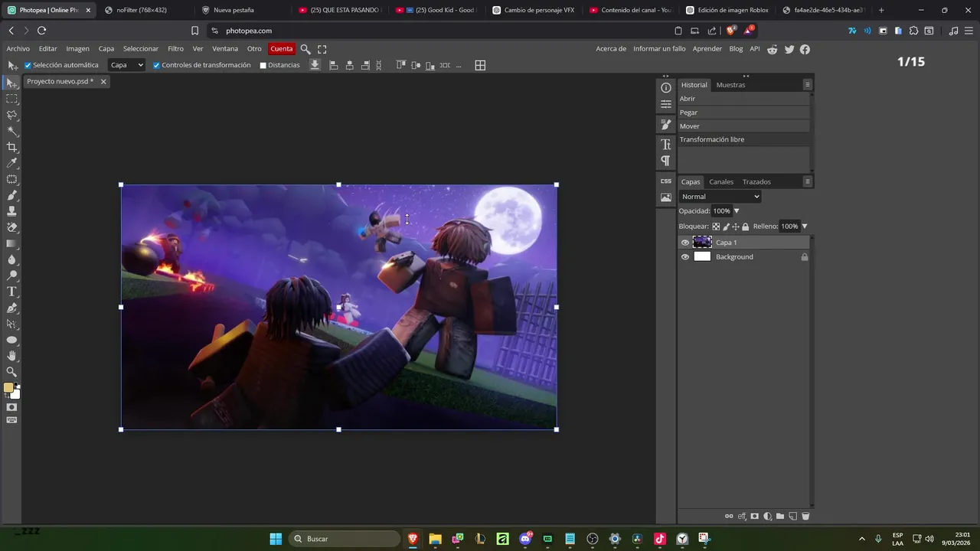Open the Brush settings panel icon
980x551 pixels.
coord(665,124)
